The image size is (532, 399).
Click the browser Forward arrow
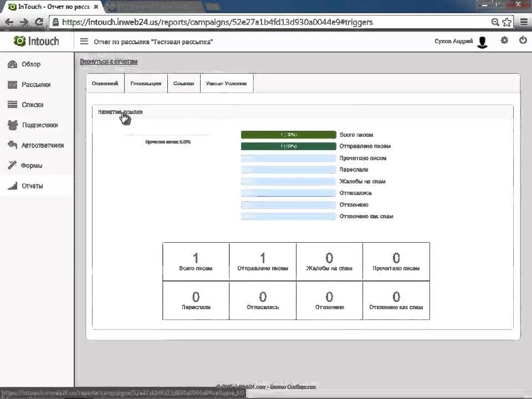pyautogui.click(x=24, y=22)
